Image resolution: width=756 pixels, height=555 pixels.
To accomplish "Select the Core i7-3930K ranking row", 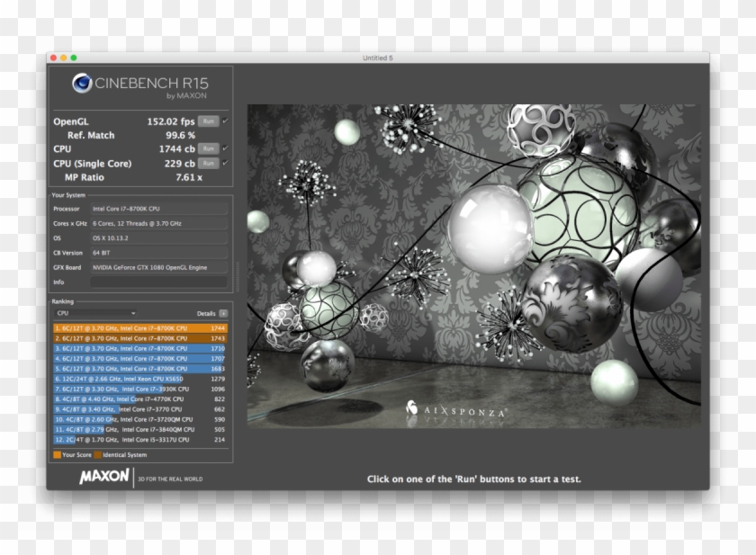I will 139,389.
